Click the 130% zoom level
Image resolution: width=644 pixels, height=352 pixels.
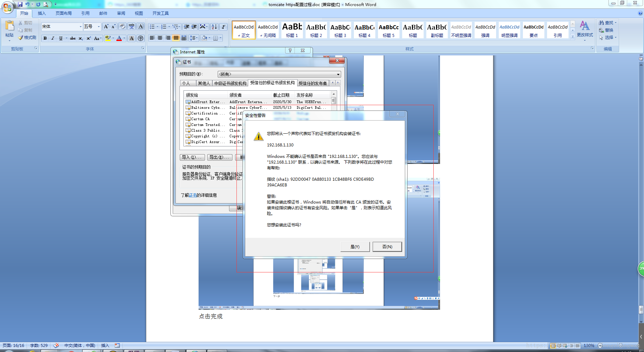[x=589, y=346]
